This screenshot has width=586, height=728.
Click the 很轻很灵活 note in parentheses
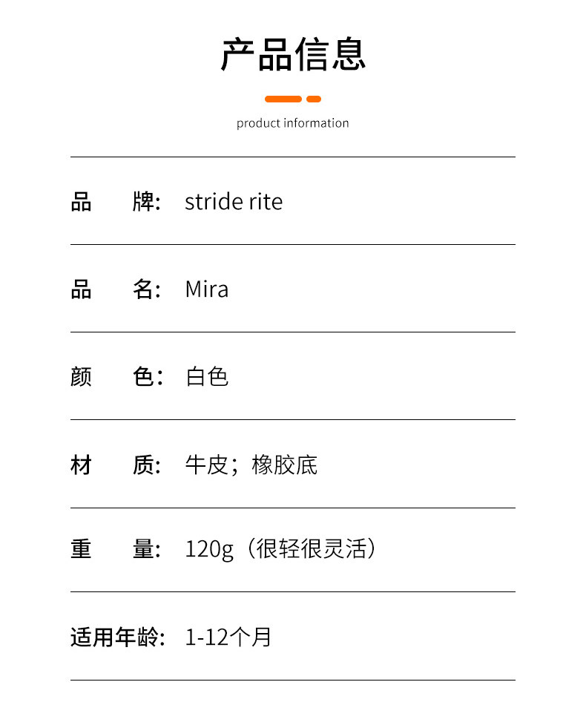pos(311,550)
